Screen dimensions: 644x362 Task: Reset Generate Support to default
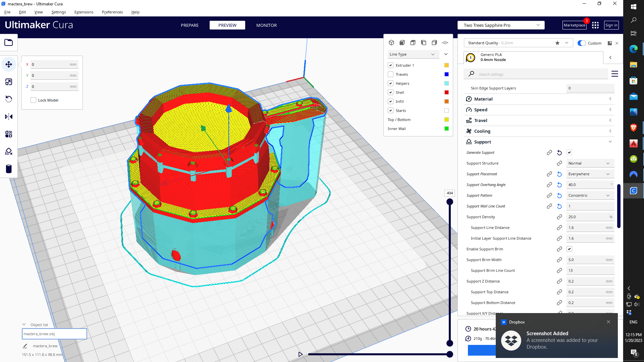coord(559,153)
